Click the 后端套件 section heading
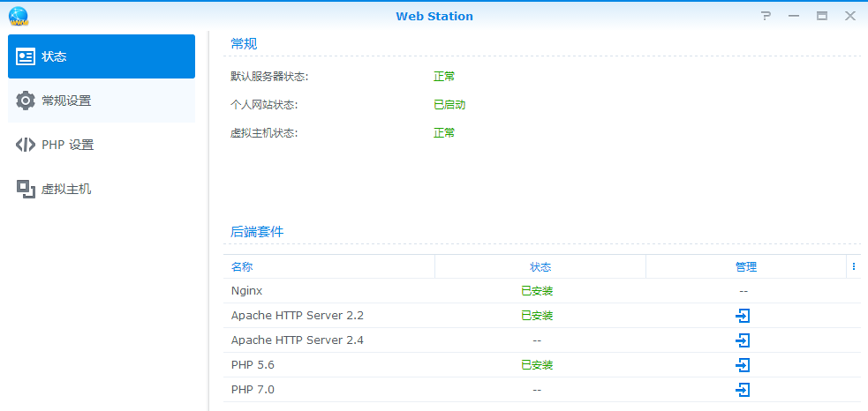This screenshot has width=868, height=411. (x=257, y=232)
